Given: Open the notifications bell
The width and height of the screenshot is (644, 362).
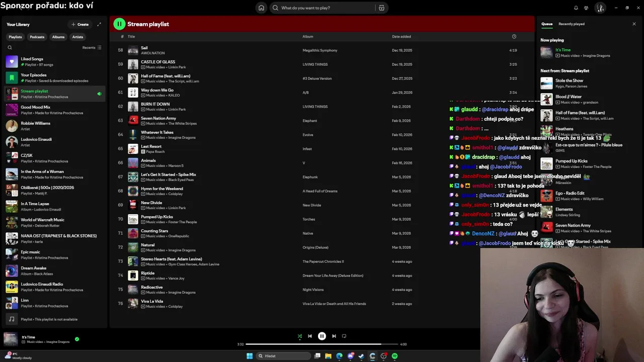Looking at the screenshot, I should point(576,8).
